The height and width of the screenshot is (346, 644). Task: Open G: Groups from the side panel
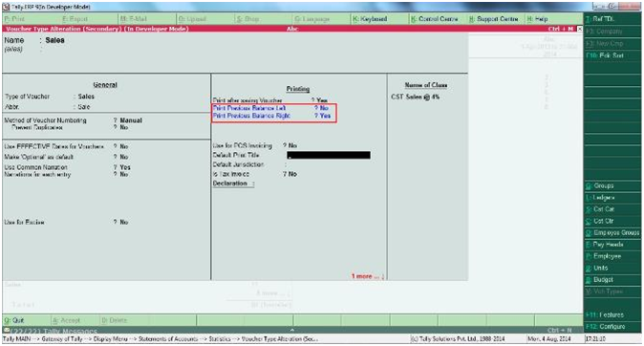click(x=612, y=185)
